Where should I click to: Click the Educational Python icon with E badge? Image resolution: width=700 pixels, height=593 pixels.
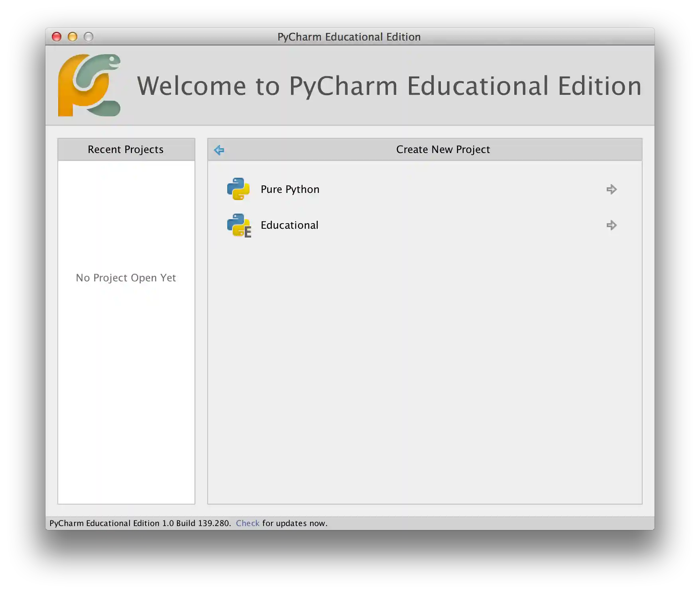238,225
